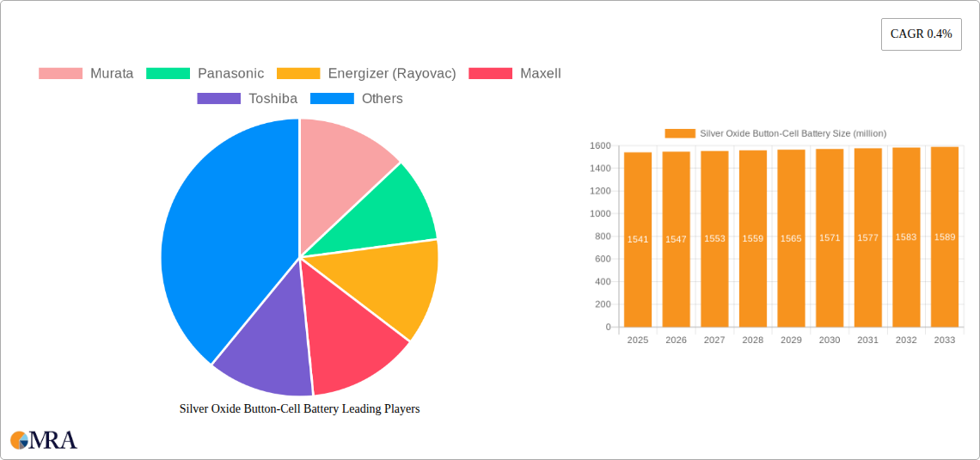Viewport: 980px width, 460px height.
Task: Click the x-axis label 2025
Action: point(638,340)
